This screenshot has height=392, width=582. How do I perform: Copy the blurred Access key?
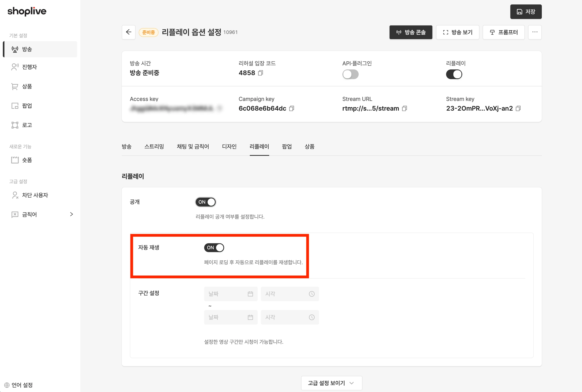coord(219,108)
